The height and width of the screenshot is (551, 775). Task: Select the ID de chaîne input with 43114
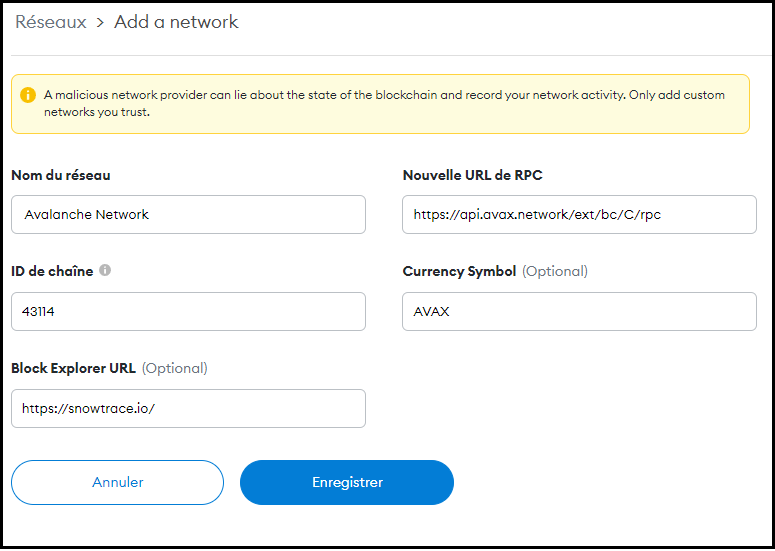point(188,311)
